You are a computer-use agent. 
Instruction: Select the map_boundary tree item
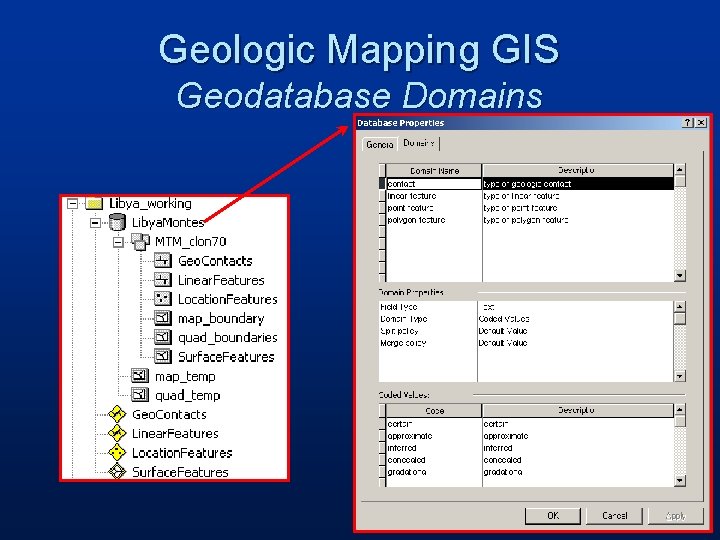[x=221, y=319]
